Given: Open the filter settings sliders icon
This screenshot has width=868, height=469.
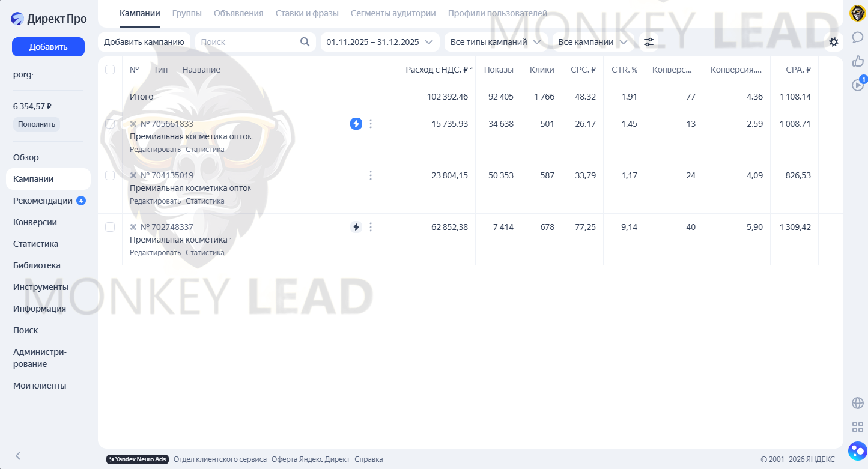Looking at the screenshot, I should click(x=649, y=42).
